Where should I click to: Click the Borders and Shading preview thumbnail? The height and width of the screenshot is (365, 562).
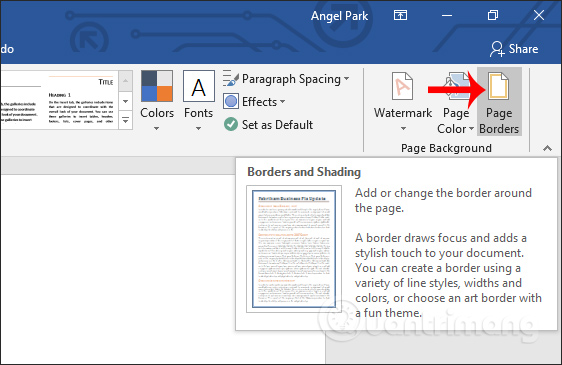click(294, 249)
